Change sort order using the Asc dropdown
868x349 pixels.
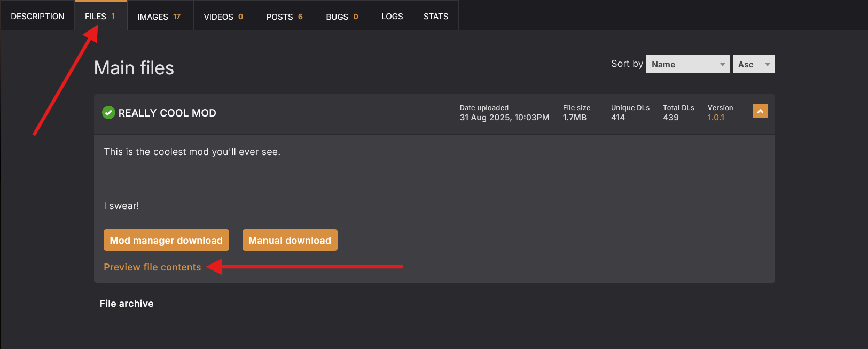click(753, 64)
